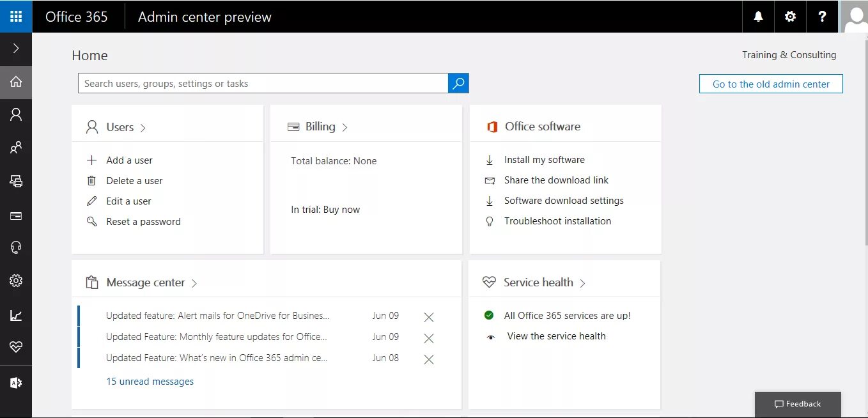Click the search users and groups field

(263, 83)
